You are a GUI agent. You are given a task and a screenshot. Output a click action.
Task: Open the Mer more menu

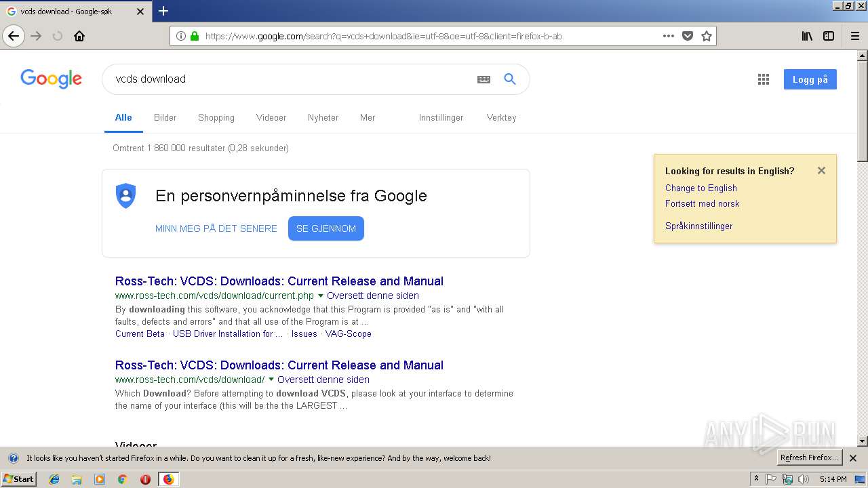(368, 117)
